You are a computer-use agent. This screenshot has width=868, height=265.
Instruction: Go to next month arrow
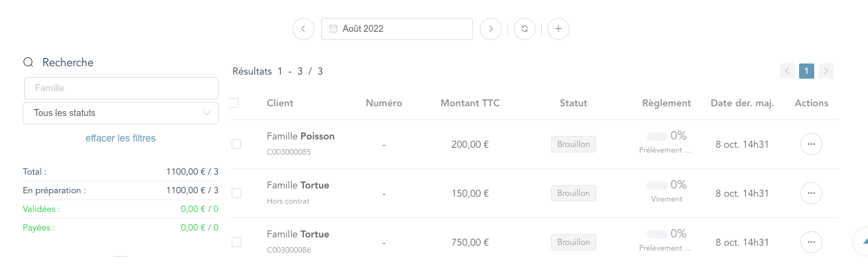(491, 29)
